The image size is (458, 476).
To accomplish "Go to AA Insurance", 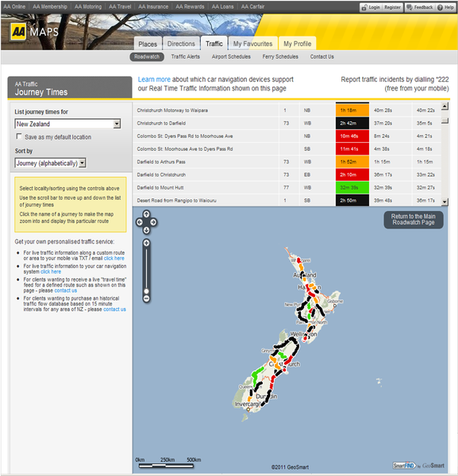I will (153, 6).
